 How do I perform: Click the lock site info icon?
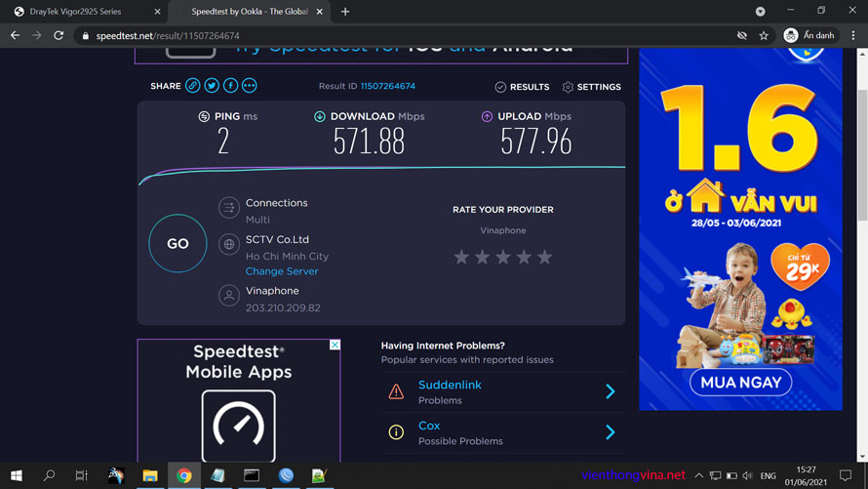(x=85, y=35)
